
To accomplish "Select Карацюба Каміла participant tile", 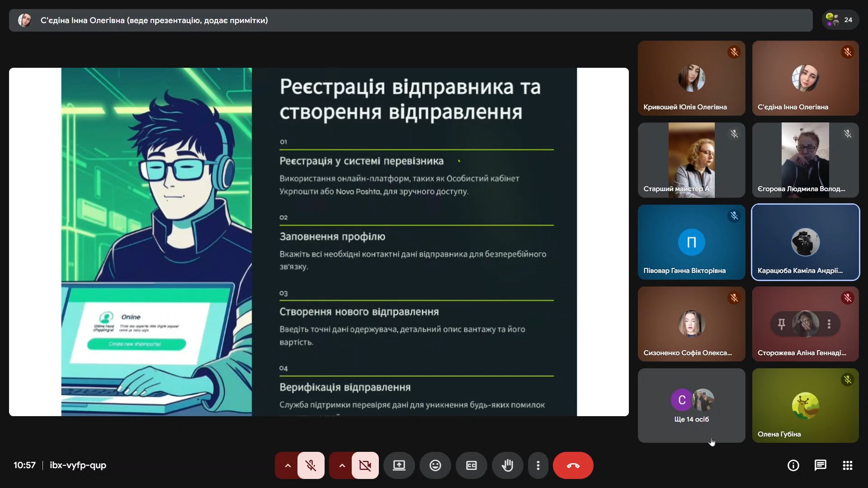I will (805, 242).
